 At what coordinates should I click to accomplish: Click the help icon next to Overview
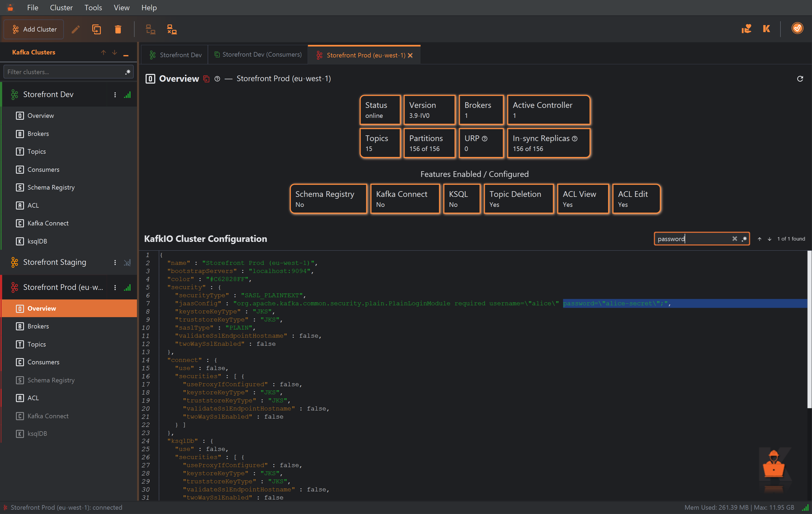[x=217, y=78]
